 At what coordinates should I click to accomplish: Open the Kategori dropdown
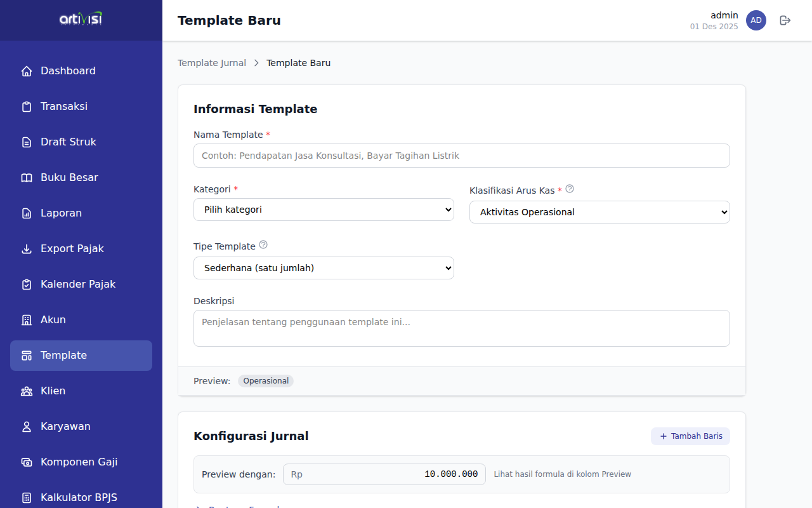click(324, 210)
